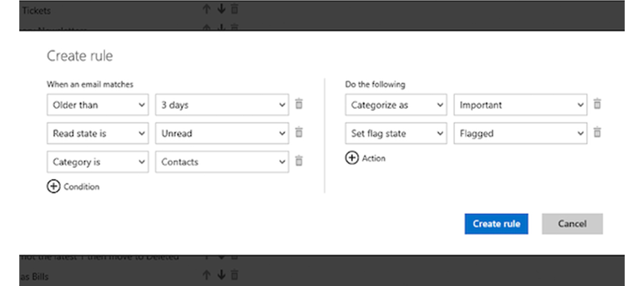Move the Tickets rule down

point(221,9)
